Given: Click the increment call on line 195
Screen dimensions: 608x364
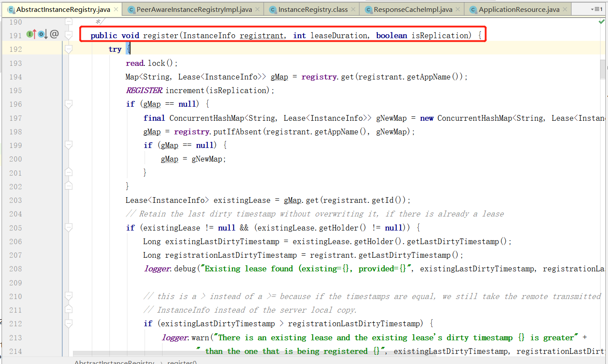Looking at the screenshot, I should tap(185, 90).
